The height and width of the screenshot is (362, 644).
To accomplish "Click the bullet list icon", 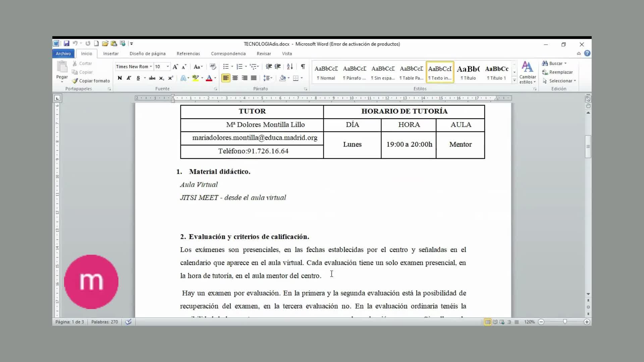I will point(226,66).
